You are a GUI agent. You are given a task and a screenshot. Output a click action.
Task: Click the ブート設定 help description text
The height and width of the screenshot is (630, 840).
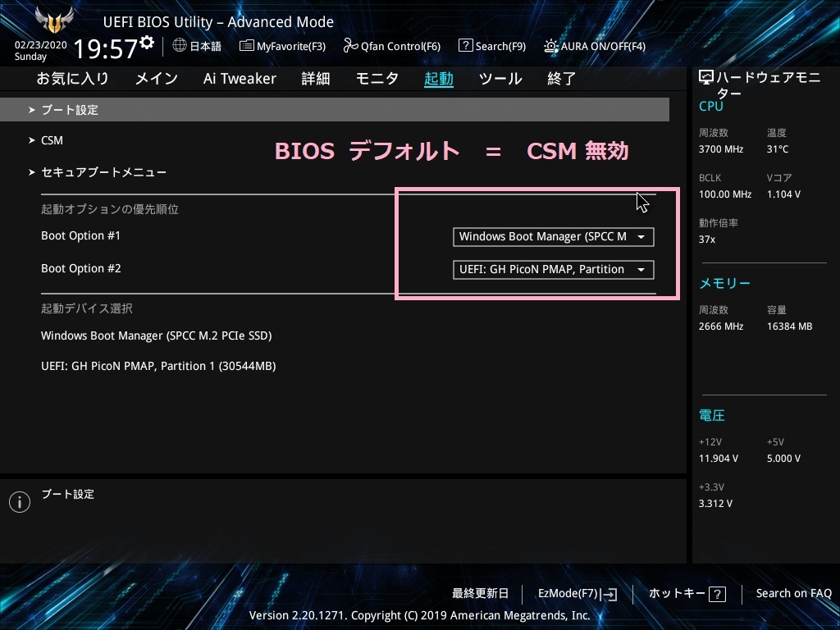click(x=68, y=494)
